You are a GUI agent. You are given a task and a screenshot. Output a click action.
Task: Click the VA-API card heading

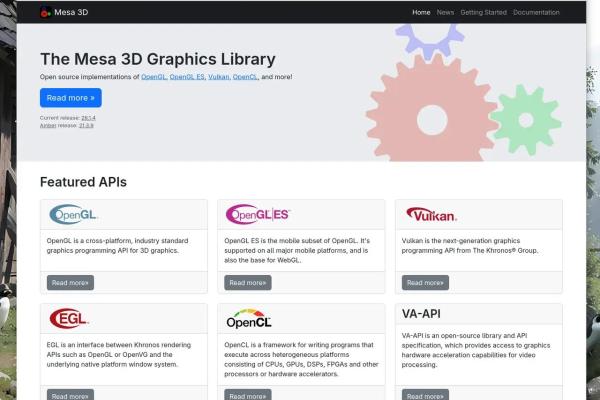(421, 314)
